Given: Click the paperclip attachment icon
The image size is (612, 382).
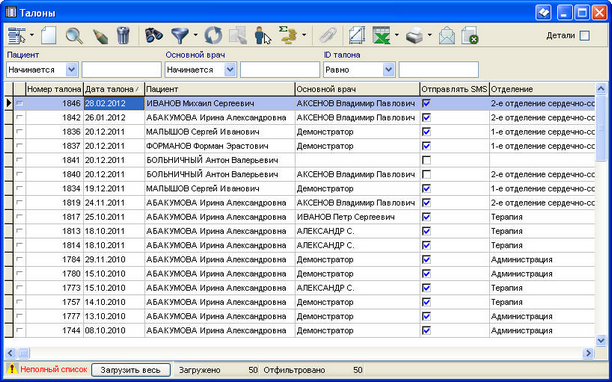Looking at the screenshot, I should coord(327,36).
